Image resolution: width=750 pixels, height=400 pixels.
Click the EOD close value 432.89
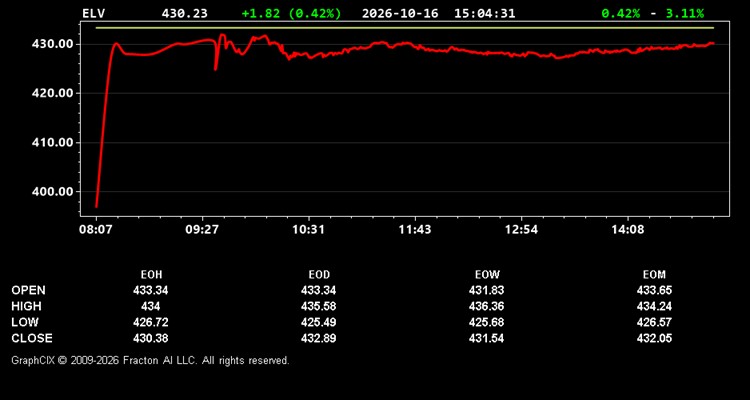[319, 338]
